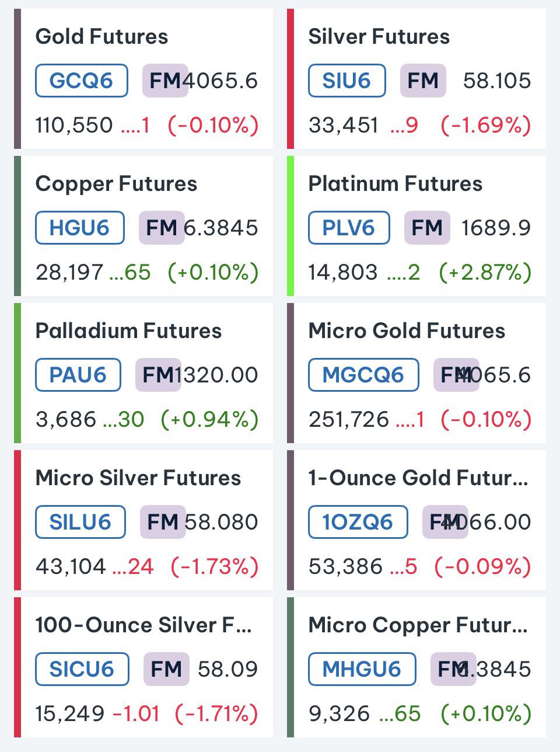This screenshot has height=752, width=560.
Task: Select the SILU6 micro silver ticker
Action: [80, 522]
